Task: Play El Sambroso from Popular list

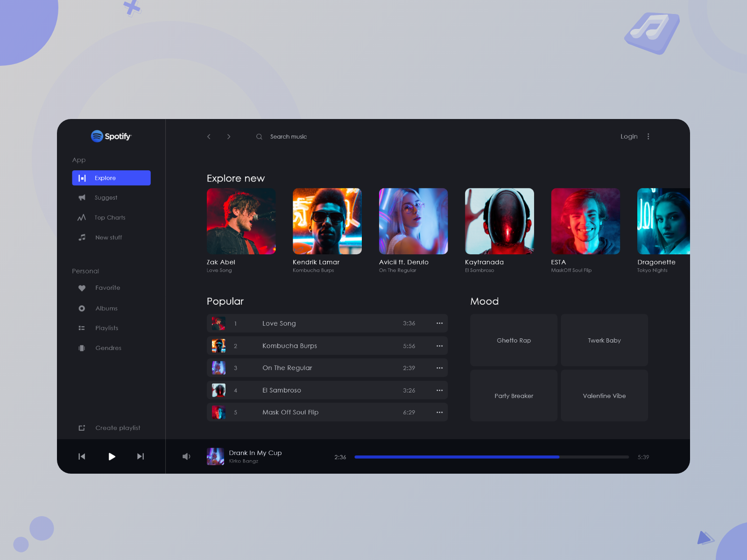Action: point(327,390)
